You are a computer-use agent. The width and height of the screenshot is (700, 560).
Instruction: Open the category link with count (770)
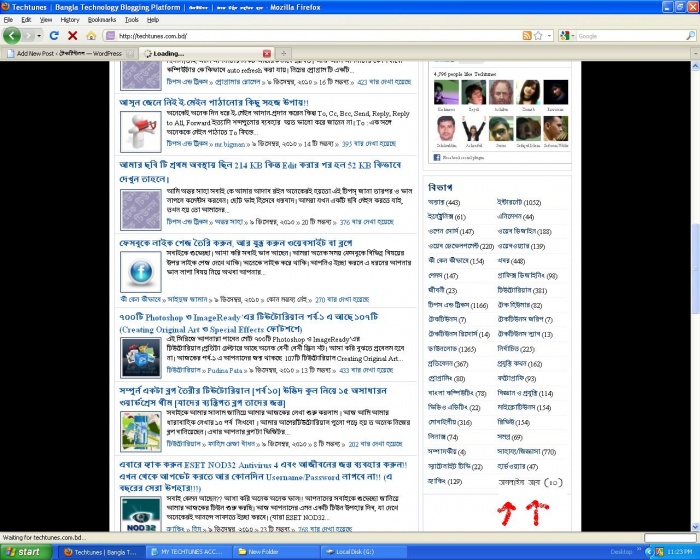(x=526, y=451)
